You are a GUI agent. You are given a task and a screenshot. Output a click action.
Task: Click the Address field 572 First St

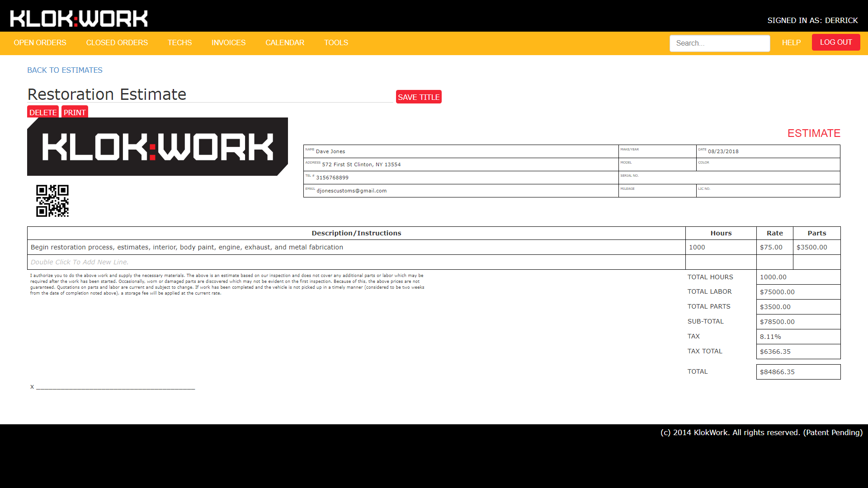461,164
